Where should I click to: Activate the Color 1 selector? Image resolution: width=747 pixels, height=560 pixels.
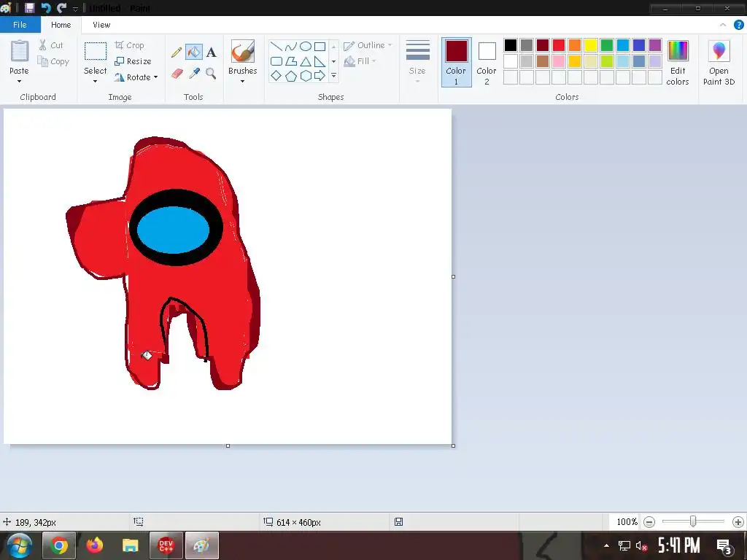point(457,63)
